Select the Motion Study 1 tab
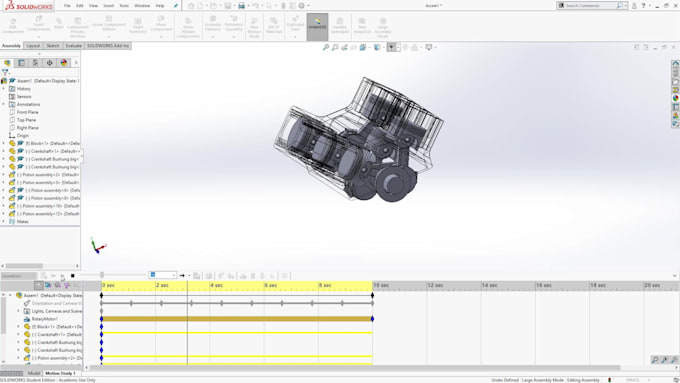Screen dimensions: 680x383 60,373
